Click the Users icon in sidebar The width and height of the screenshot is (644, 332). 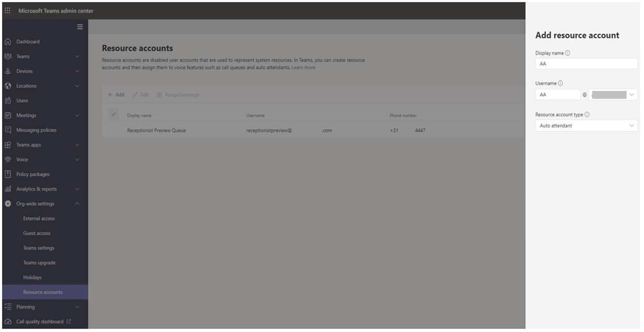click(x=8, y=101)
